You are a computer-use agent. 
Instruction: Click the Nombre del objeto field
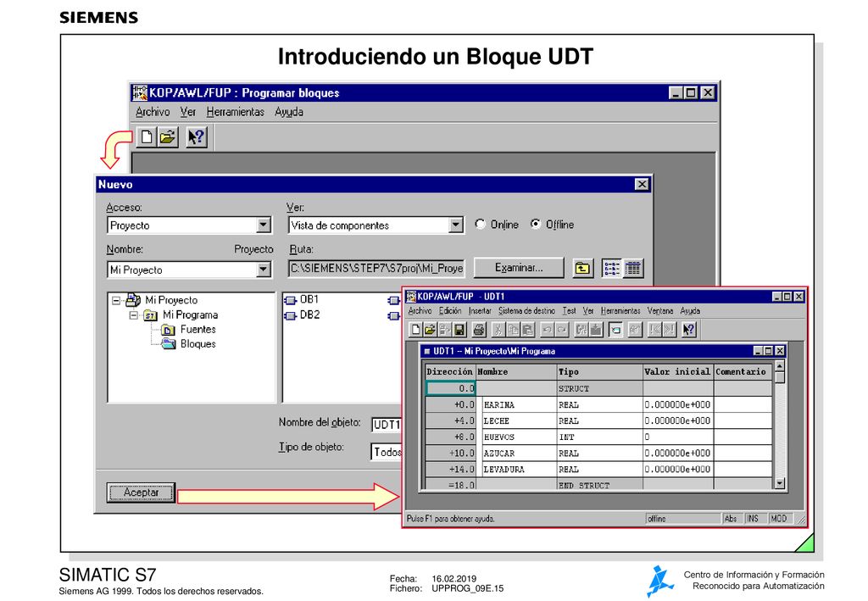coord(387,425)
